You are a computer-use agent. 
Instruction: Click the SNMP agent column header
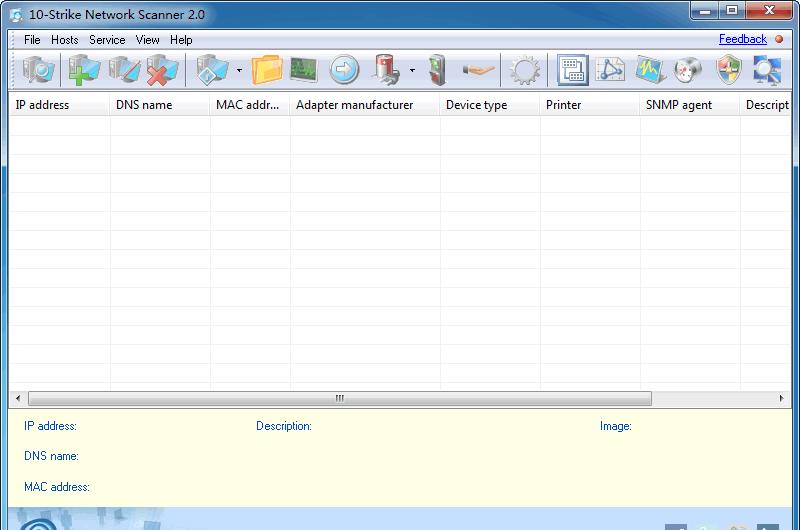(690, 105)
